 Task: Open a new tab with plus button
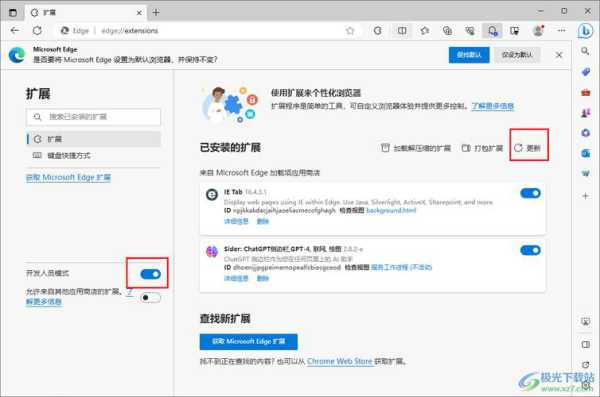coord(156,13)
